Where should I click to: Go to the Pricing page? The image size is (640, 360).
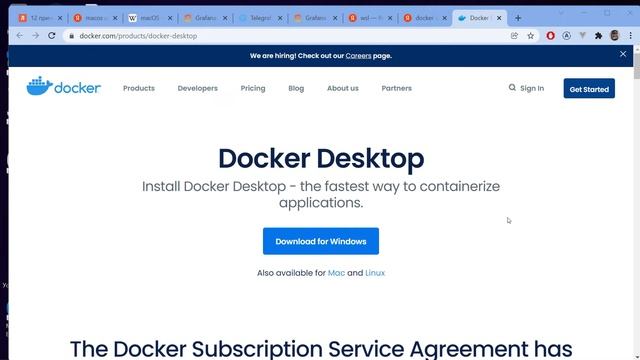(253, 88)
